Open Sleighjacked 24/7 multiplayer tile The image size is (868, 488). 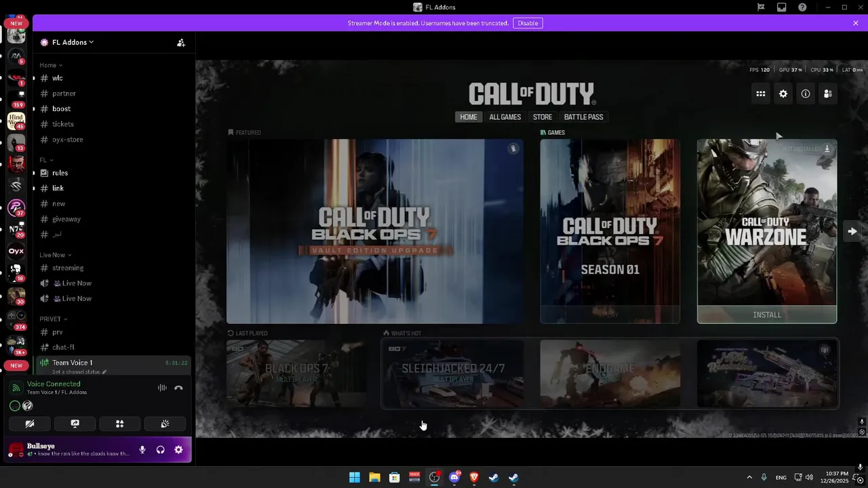[453, 373]
